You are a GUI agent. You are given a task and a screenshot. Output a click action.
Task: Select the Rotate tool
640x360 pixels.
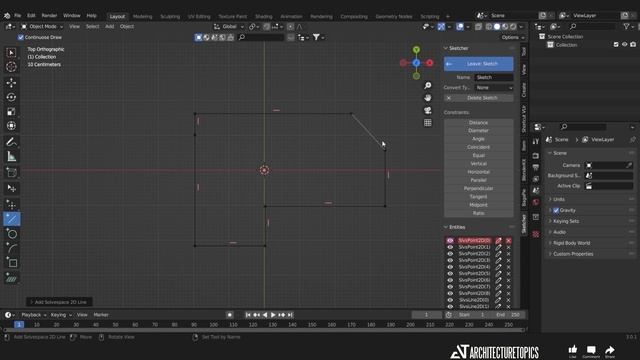[11, 97]
